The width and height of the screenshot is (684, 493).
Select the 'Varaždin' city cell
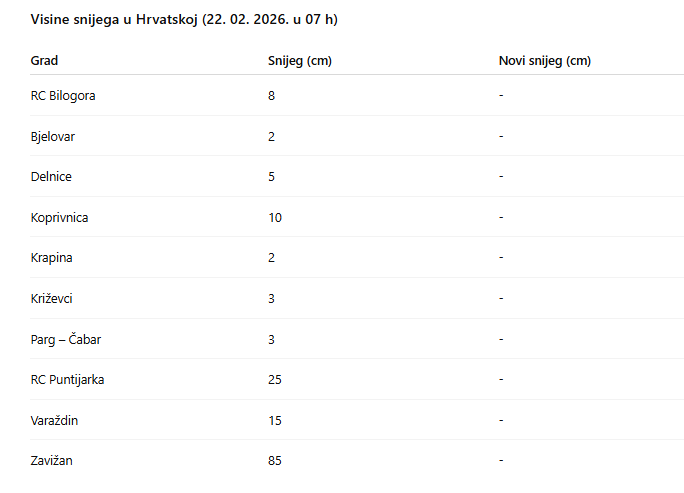(54, 420)
